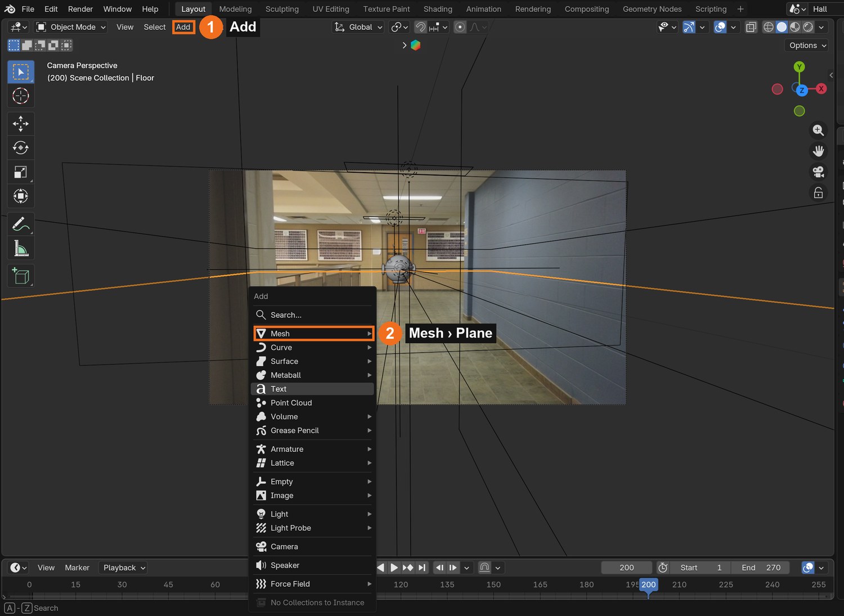Viewport: 844px width, 616px height.
Task: Toggle snapping magnet
Action: pos(420,27)
